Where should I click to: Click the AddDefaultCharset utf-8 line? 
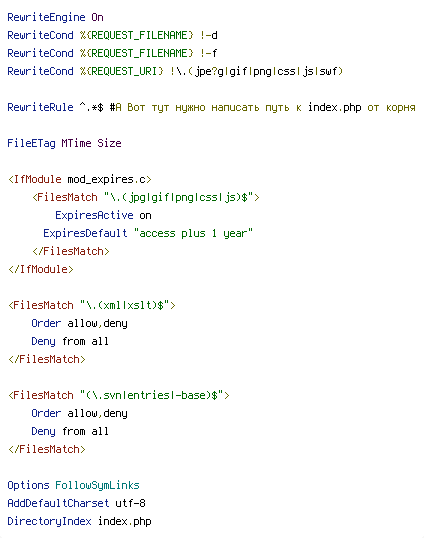76,503
